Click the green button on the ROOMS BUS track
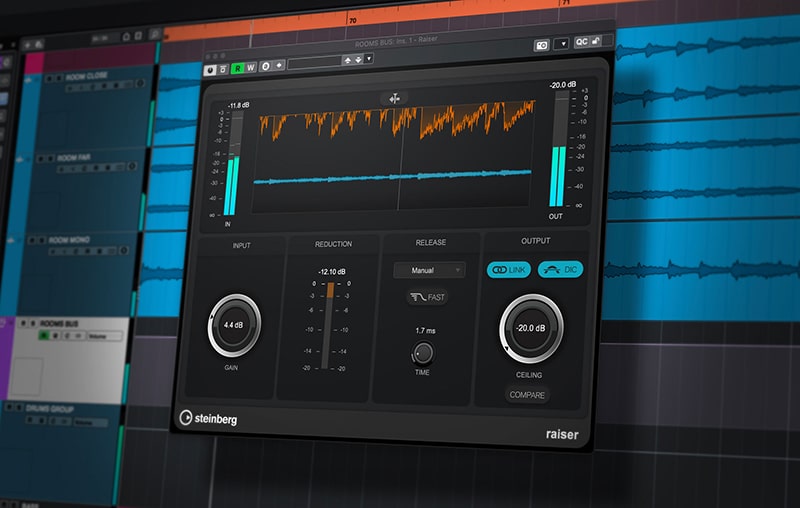800x508 pixels. point(44,336)
